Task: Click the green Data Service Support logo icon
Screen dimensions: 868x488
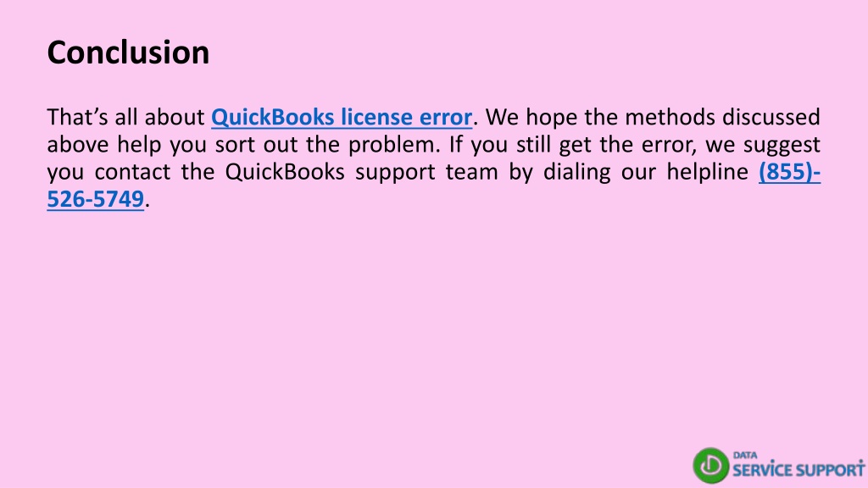Action: pyautogui.click(x=711, y=465)
